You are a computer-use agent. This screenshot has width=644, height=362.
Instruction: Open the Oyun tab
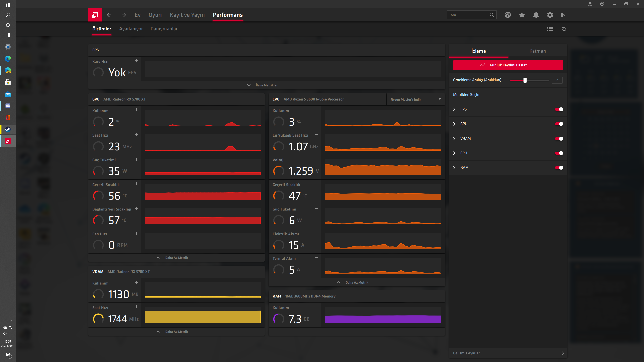pyautogui.click(x=155, y=15)
